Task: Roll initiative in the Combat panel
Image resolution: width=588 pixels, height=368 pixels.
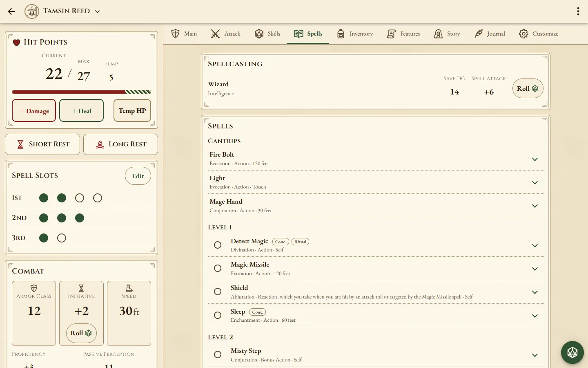Action: click(81, 333)
